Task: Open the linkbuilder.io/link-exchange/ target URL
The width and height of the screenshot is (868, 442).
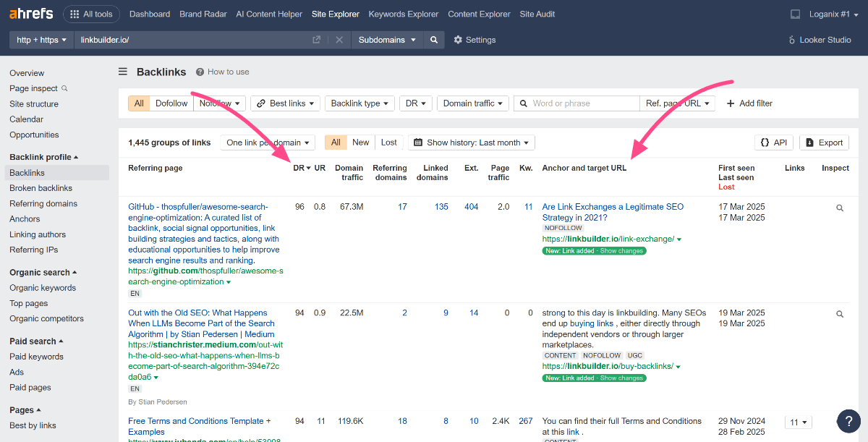Action: 608,239
